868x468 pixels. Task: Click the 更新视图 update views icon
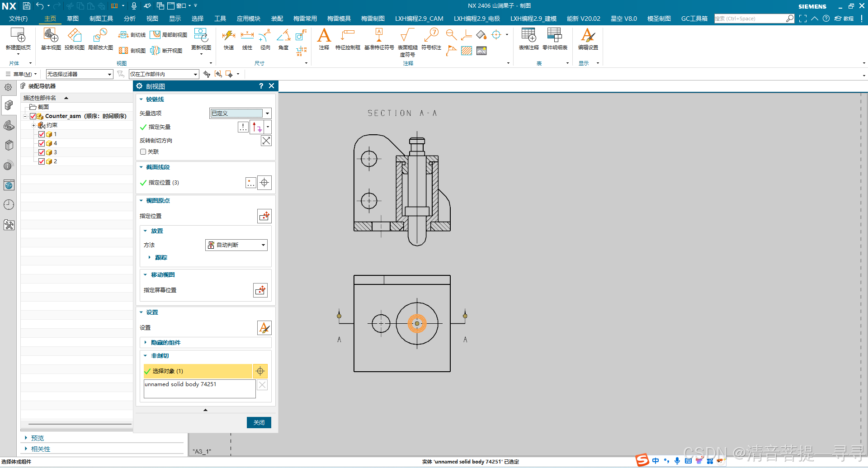click(x=201, y=35)
